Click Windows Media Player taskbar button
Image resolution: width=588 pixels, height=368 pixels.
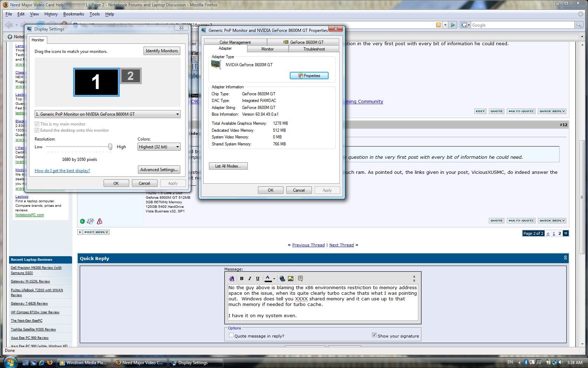(x=84, y=363)
